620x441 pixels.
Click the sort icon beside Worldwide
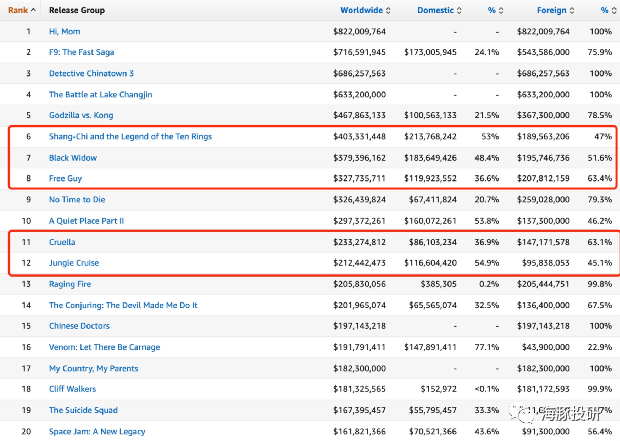coord(389,10)
